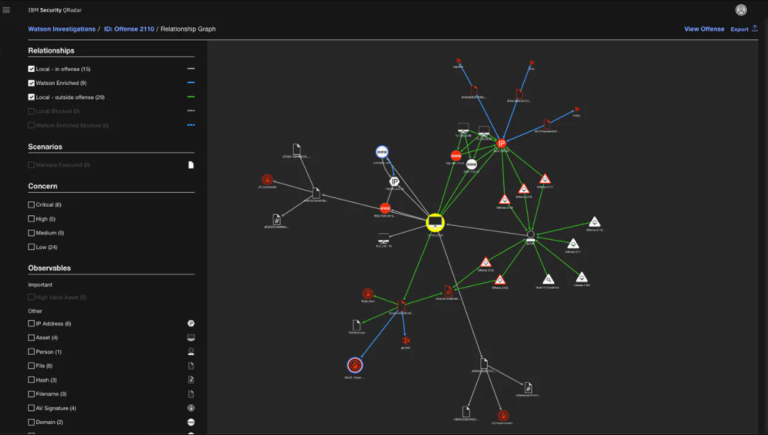Check the Filename (3) observable
The height and width of the screenshot is (435, 768).
[x=31, y=394]
